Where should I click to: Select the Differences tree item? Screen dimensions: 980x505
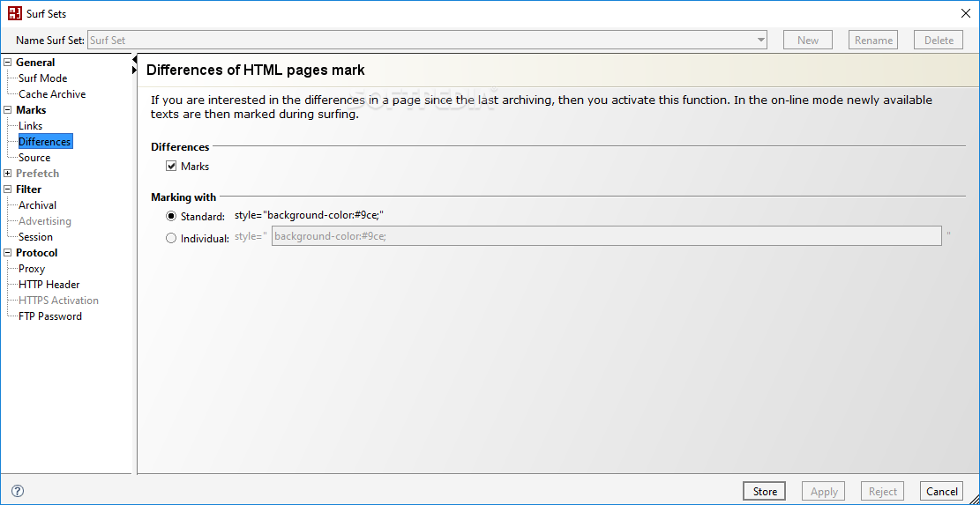click(45, 142)
